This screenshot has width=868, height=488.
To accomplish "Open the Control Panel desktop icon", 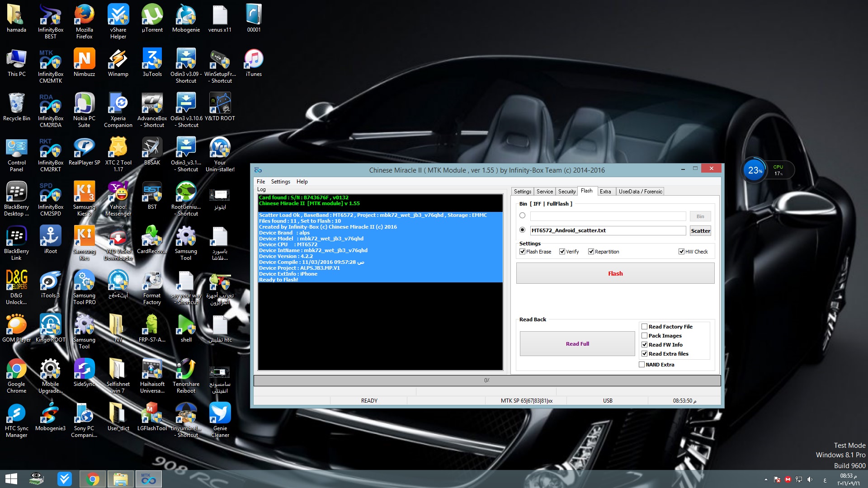I will coord(16,154).
